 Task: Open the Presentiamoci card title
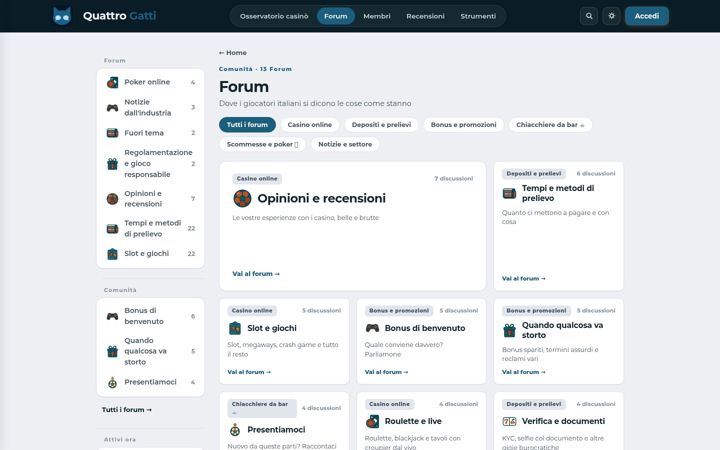click(276, 430)
